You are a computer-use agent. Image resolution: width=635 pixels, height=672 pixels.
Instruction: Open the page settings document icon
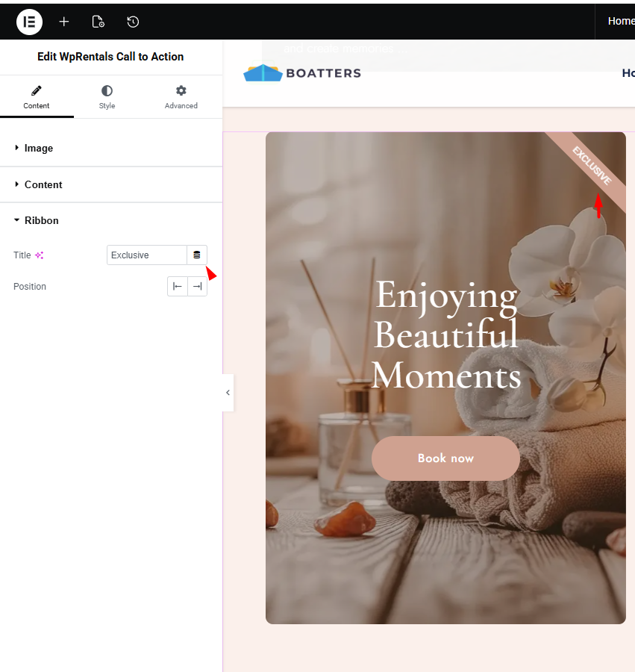(x=98, y=22)
